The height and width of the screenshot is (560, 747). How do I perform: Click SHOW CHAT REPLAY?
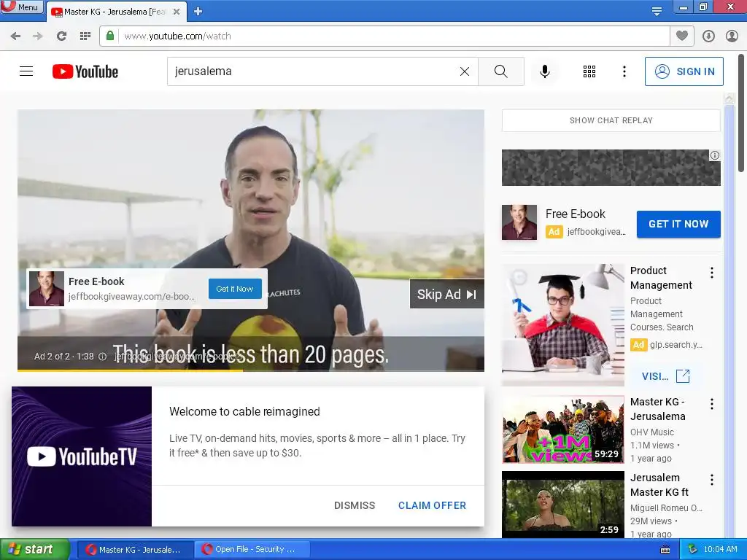(611, 120)
